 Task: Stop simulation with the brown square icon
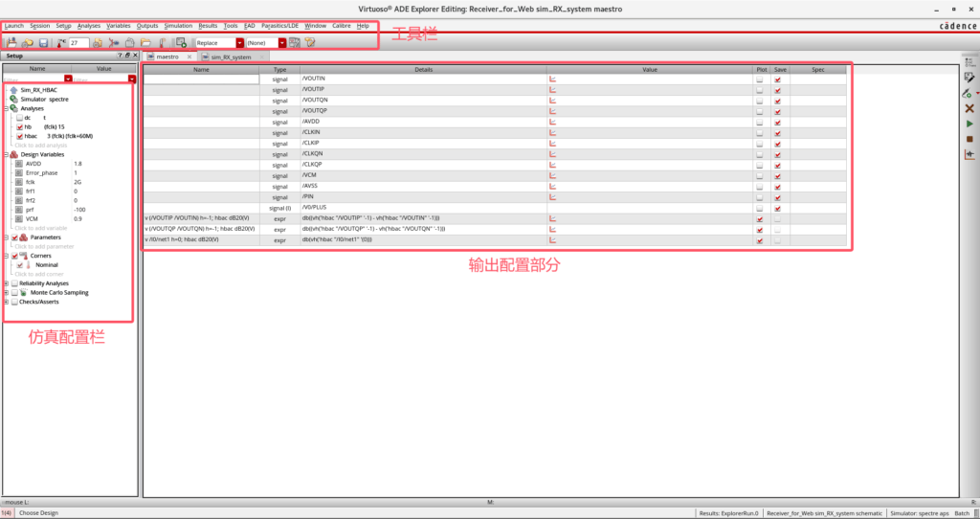[969, 139]
